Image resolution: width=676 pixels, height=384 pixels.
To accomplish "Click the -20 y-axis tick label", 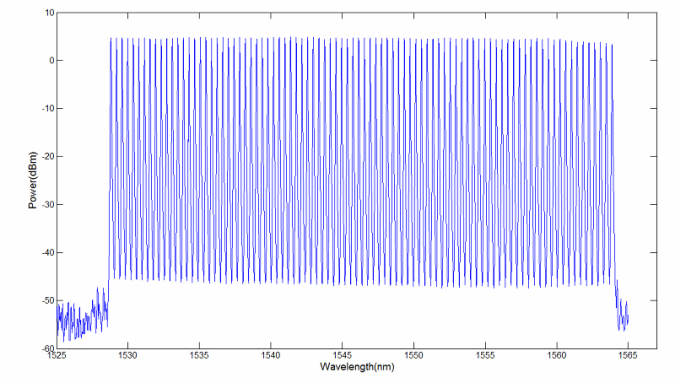I will pos(48,156).
